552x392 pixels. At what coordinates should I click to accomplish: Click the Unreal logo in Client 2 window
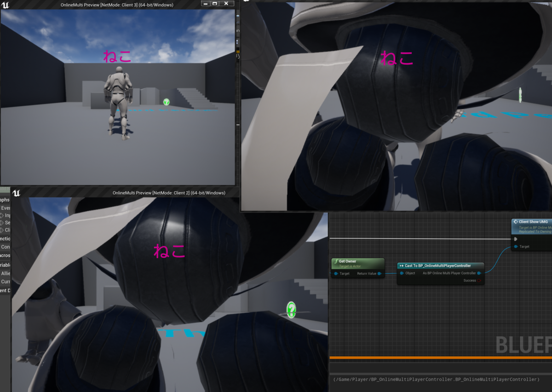(17, 193)
